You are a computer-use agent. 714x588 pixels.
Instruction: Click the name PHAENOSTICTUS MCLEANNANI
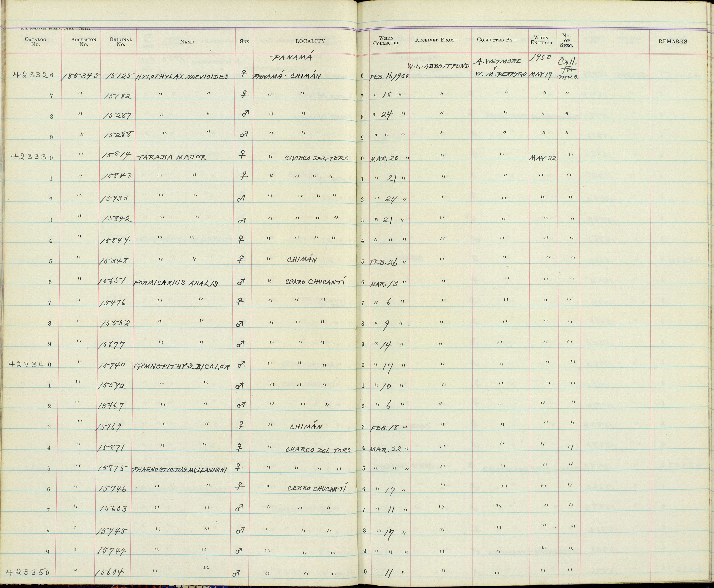pyautogui.click(x=179, y=469)
